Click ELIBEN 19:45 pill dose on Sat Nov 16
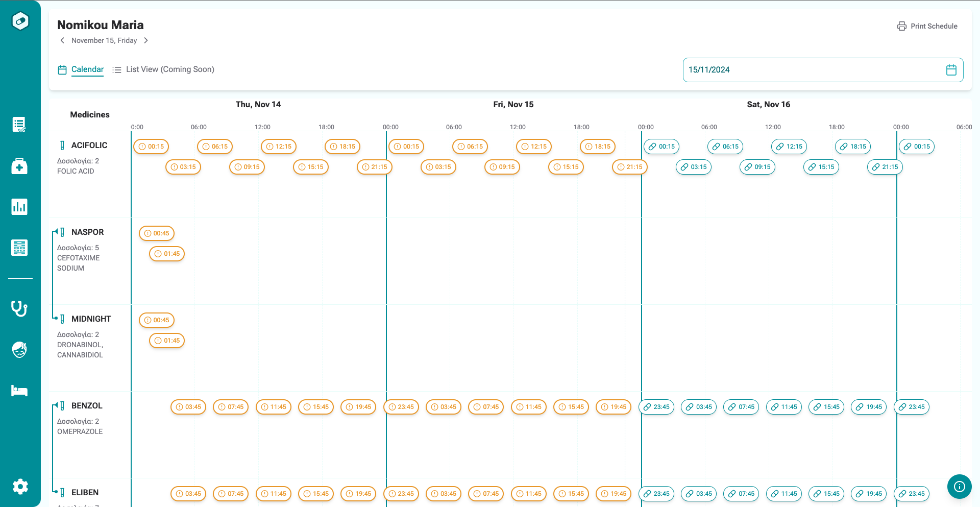Image resolution: width=980 pixels, height=507 pixels. coord(869,494)
